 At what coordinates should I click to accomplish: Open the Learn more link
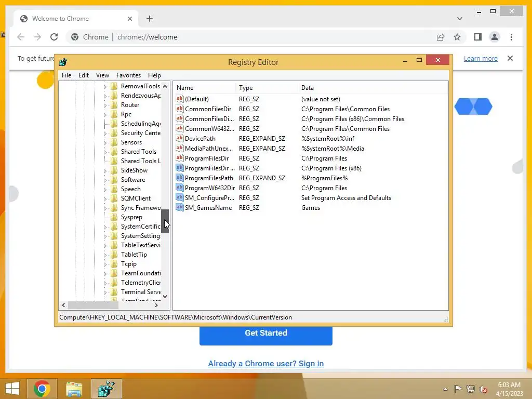point(481,58)
